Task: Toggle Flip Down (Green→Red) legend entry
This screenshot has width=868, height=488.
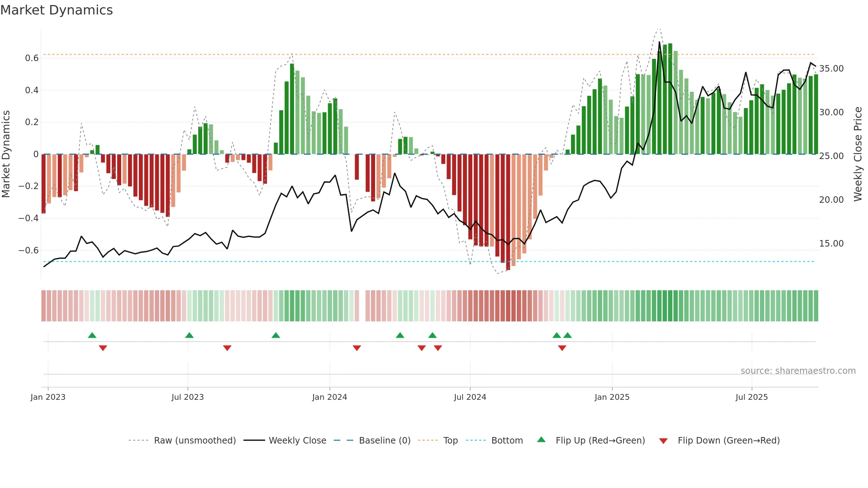Action: (x=719, y=440)
